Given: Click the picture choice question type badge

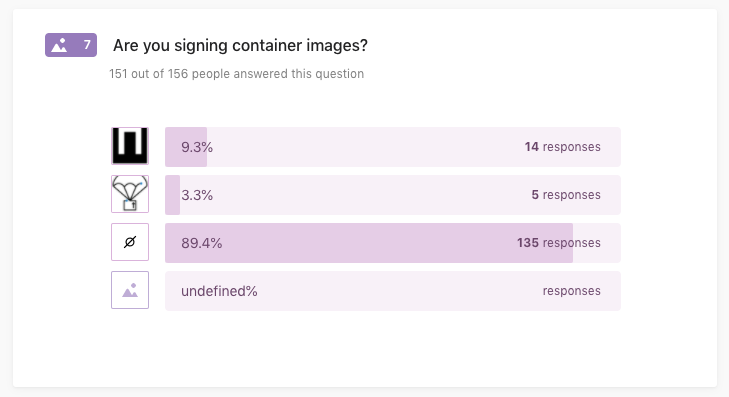Looking at the screenshot, I should coord(71,45).
